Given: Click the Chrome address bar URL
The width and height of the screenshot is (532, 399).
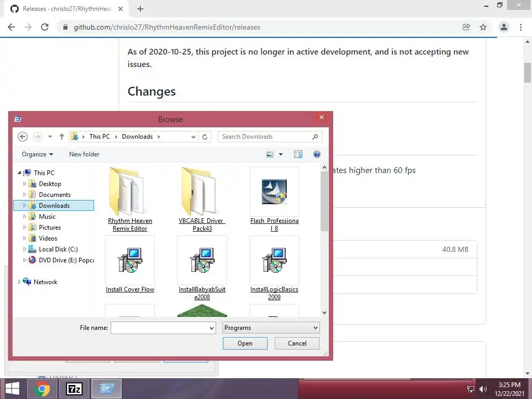Looking at the screenshot, I should tap(167, 27).
